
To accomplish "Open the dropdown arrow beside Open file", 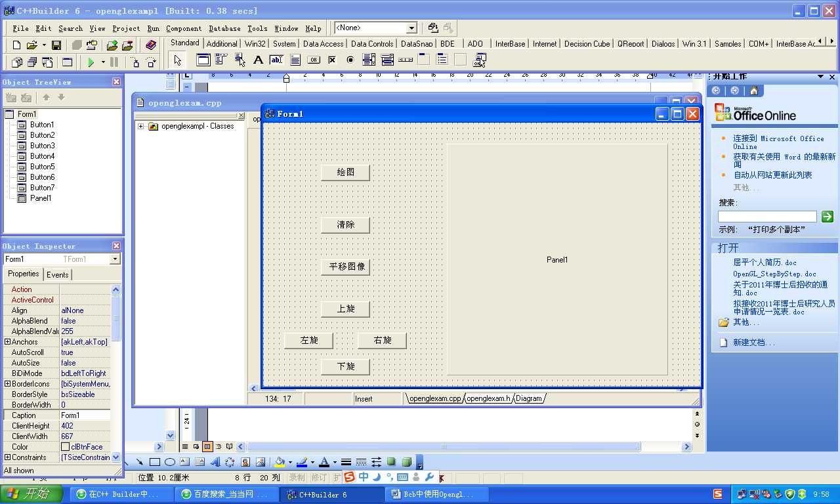I will pyautogui.click(x=43, y=45).
